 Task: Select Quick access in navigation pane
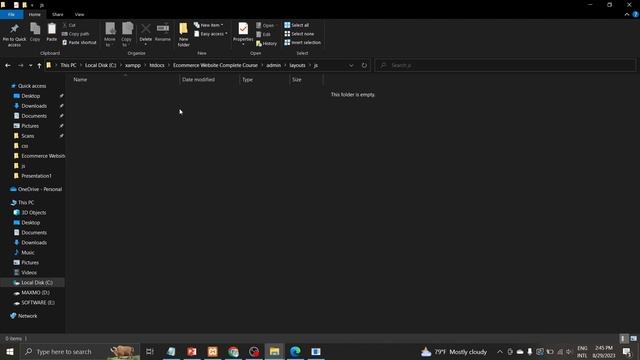coord(32,86)
